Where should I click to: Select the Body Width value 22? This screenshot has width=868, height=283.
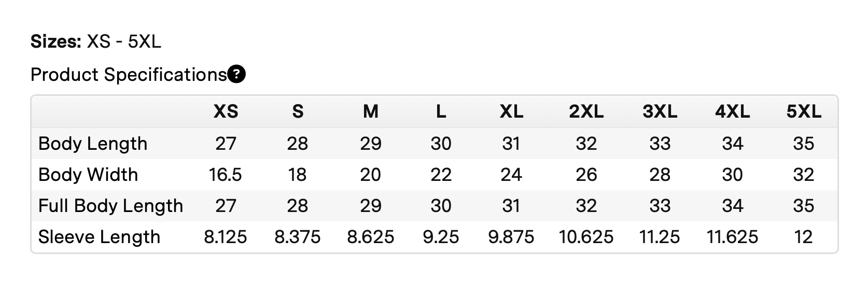[441, 175]
